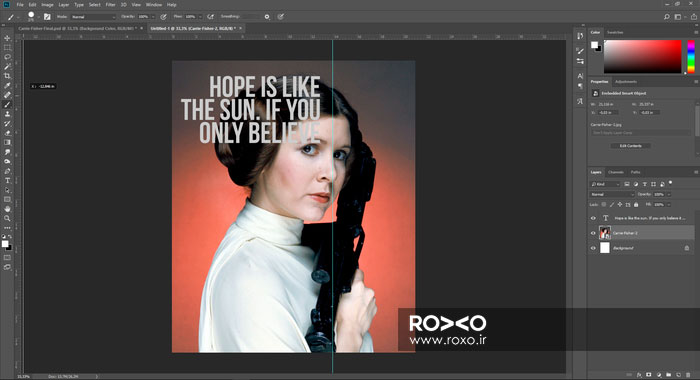Select the Horizontal Type tool
The image size is (700, 380).
tap(7, 180)
